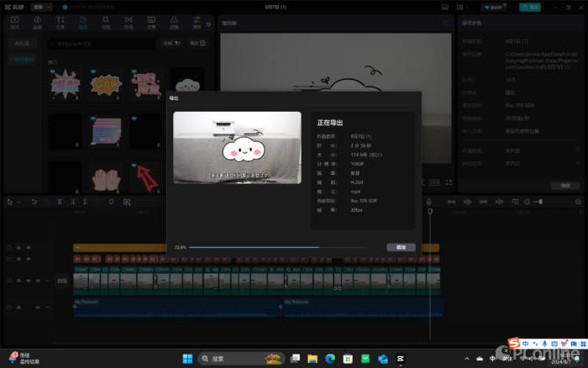Click the 导出 export button at top right
Viewport: 588px width, 368px height.
pyautogui.click(x=530, y=7)
